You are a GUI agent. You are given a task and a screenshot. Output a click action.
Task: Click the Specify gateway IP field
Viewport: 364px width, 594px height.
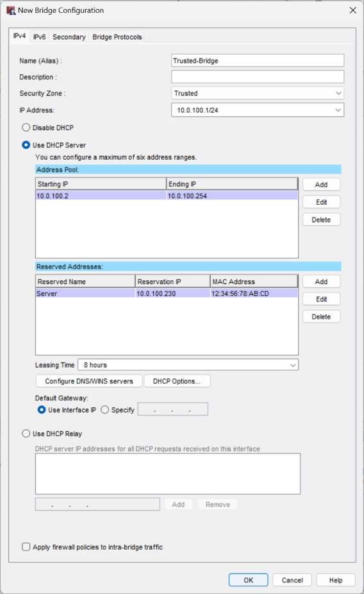[x=172, y=409]
